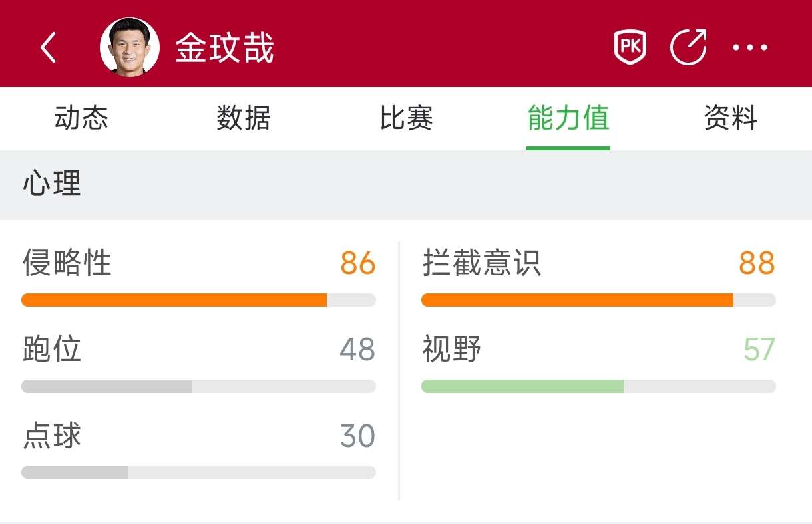
Task: Select the 能力值 tab
Action: click(x=568, y=119)
